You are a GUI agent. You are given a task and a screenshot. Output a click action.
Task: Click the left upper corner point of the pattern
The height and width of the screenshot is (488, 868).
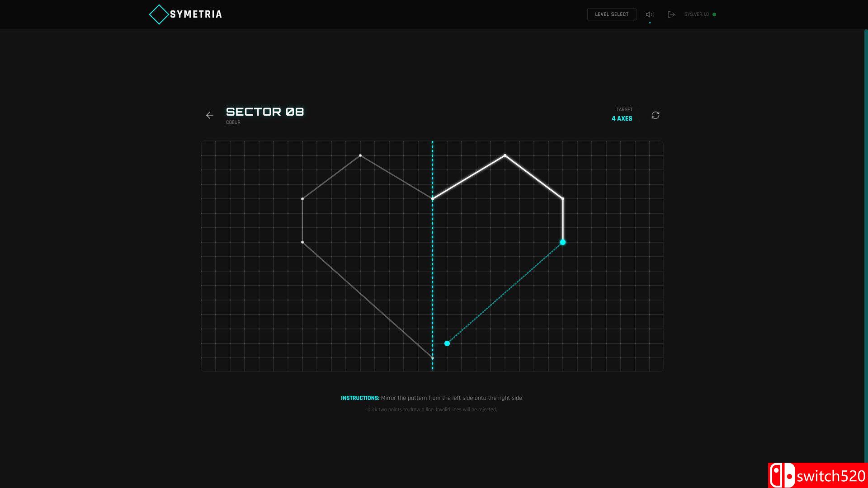coord(302,199)
